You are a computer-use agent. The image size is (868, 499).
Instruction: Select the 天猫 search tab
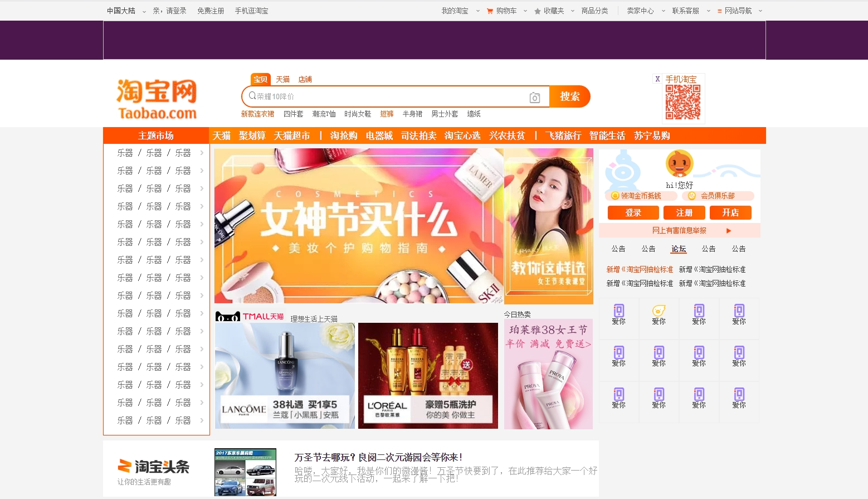point(283,79)
